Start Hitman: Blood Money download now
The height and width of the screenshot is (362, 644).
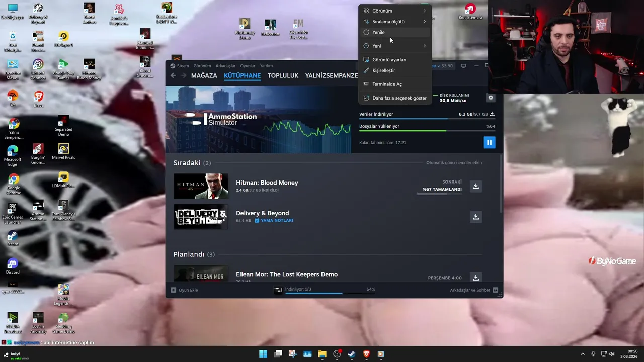click(x=475, y=186)
